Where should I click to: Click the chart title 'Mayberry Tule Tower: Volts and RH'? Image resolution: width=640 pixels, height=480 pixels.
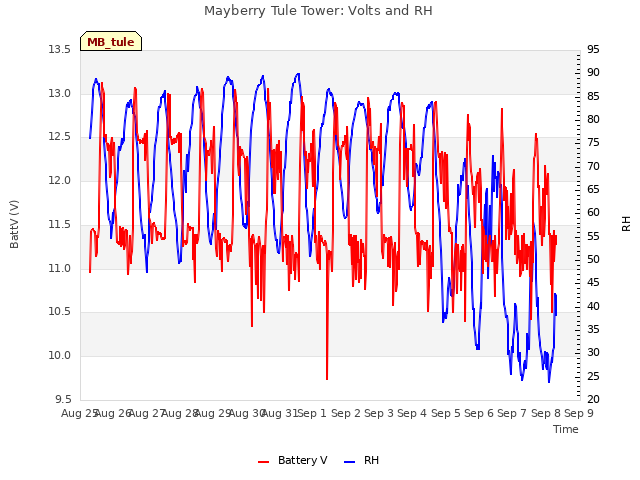[318, 11]
